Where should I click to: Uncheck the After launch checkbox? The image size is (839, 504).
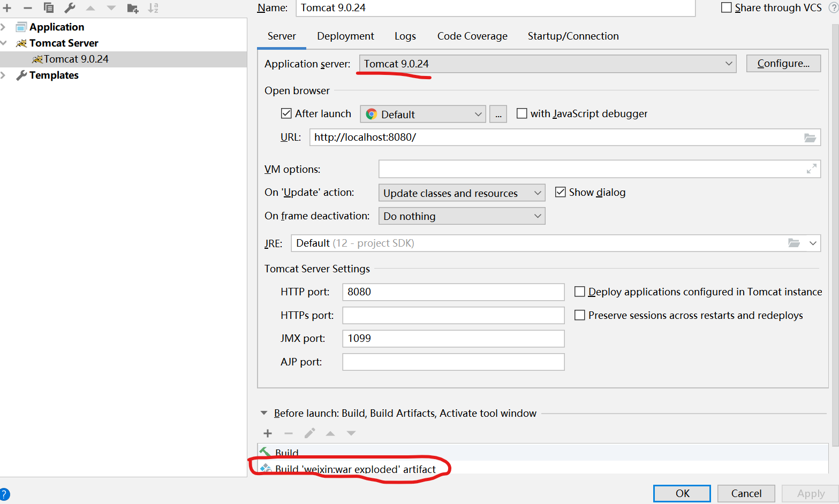tap(286, 113)
